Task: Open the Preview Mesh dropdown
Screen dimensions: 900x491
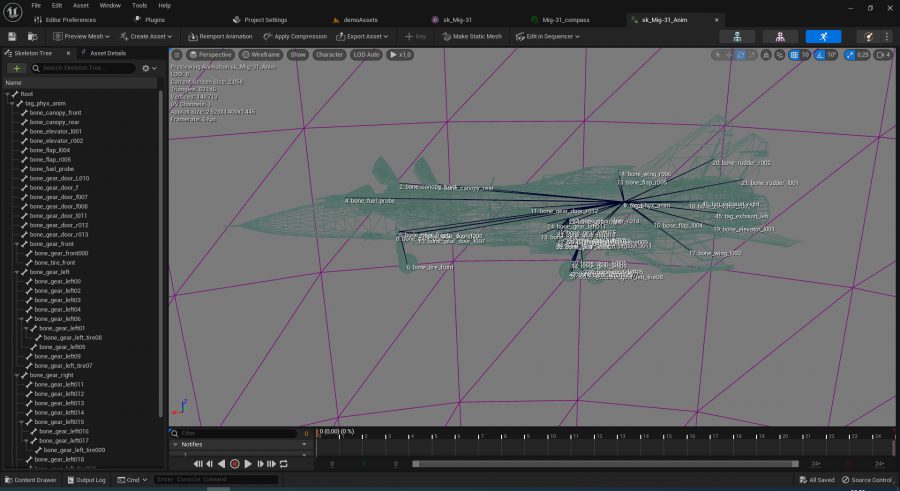Action: pos(81,36)
